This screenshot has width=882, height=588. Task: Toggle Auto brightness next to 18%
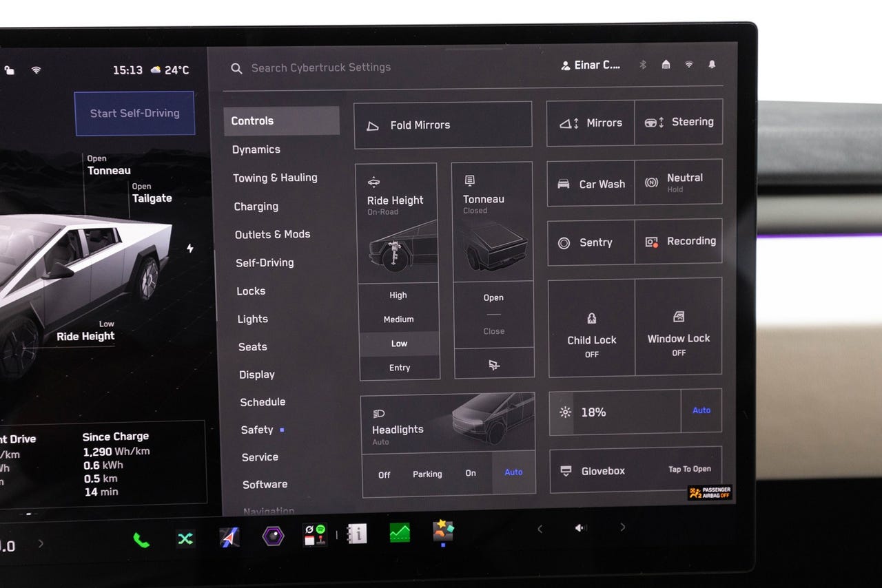point(701,410)
